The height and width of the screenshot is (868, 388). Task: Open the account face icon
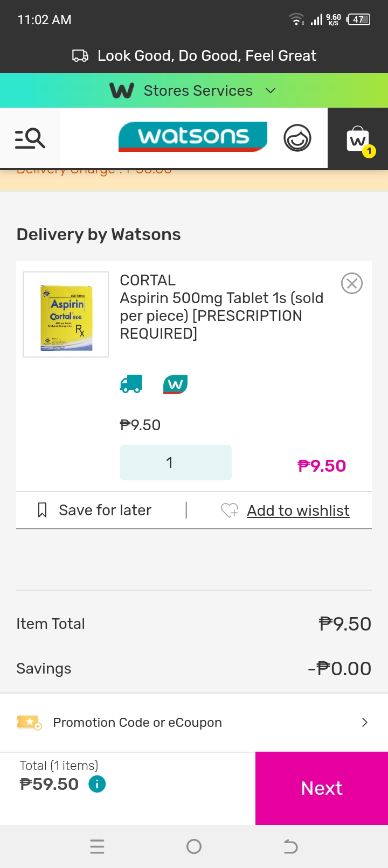click(x=297, y=138)
